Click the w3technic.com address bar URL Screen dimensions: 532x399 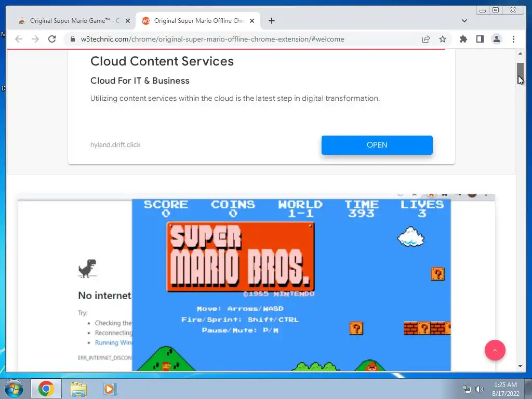point(212,39)
